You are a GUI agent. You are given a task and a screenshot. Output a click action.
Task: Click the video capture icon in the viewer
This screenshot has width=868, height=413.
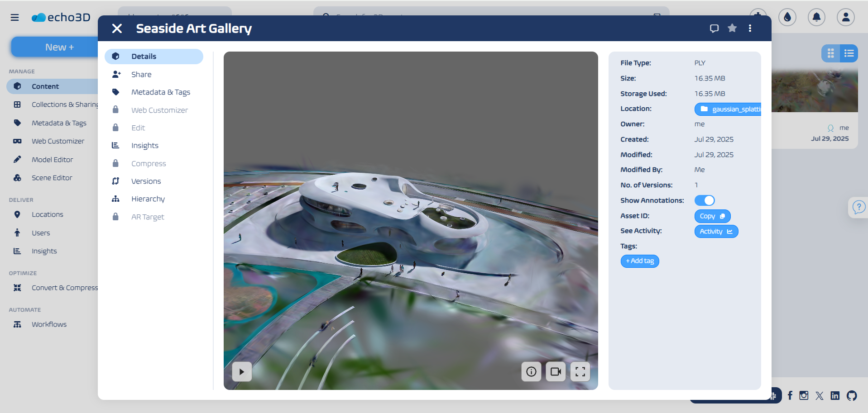click(x=556, y=371)
